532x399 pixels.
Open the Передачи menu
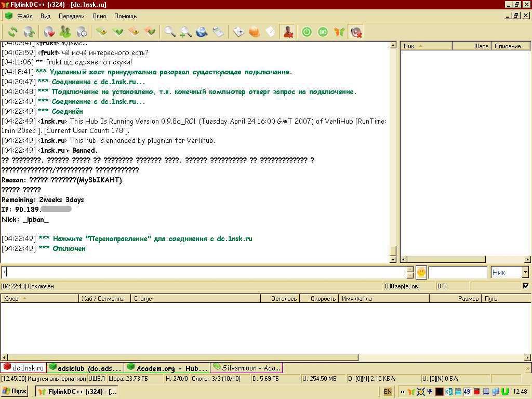coord(71,16)
